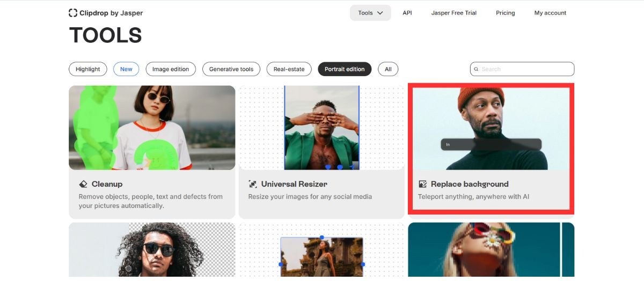Open the Universal Resizer preview image

[321, 128]
